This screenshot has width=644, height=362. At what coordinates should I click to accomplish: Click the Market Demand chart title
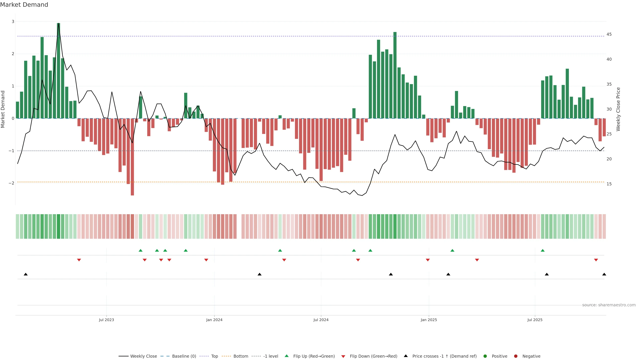pyautogui.click(x=24, y=5)
